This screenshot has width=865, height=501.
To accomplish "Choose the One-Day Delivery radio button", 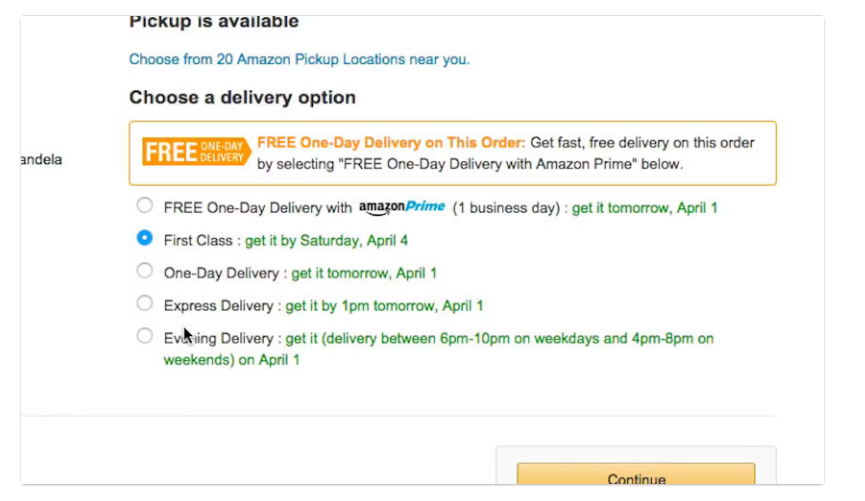I will coord(145,270).
